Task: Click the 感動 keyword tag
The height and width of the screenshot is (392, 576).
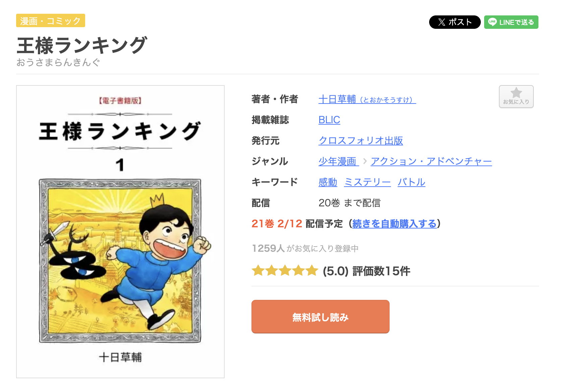Action: pyautogui.click(x=328, y=182)
